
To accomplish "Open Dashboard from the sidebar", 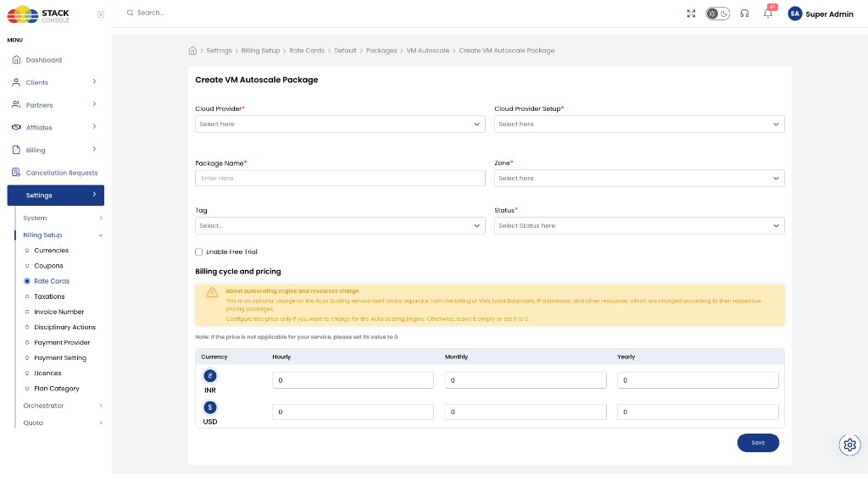I will coord(44,60).
